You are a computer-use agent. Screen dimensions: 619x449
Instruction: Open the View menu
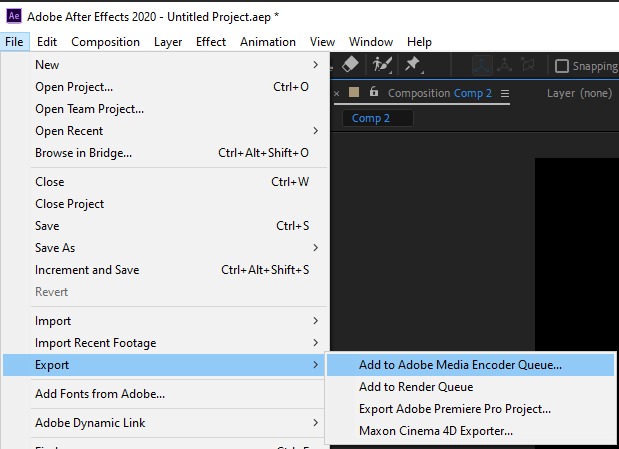tap(322, 41)
